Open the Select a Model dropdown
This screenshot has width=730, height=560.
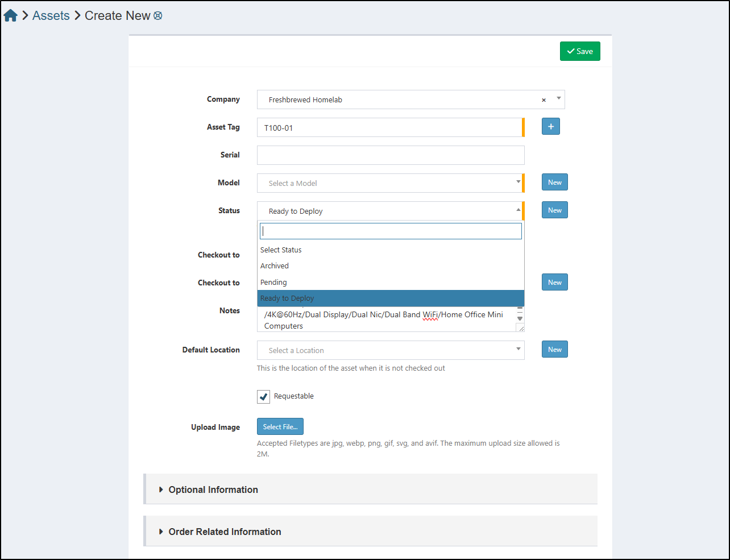(x=390, y=183)
